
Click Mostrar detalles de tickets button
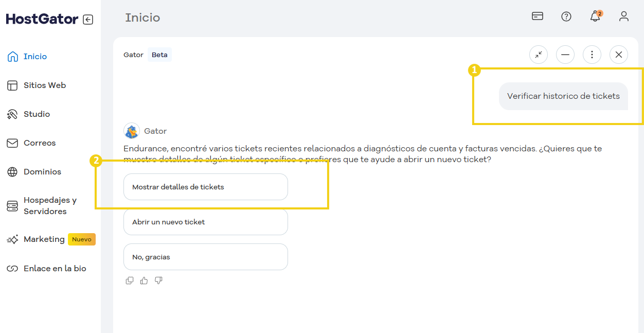tap(205, 187)
